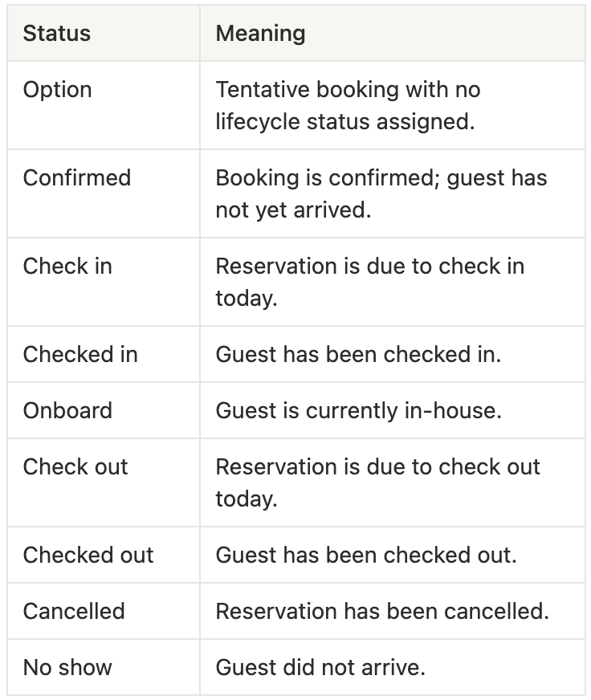591x700 pixels.
Task: Click 'Guest did not arrive' text
Action: pos(320,667)
